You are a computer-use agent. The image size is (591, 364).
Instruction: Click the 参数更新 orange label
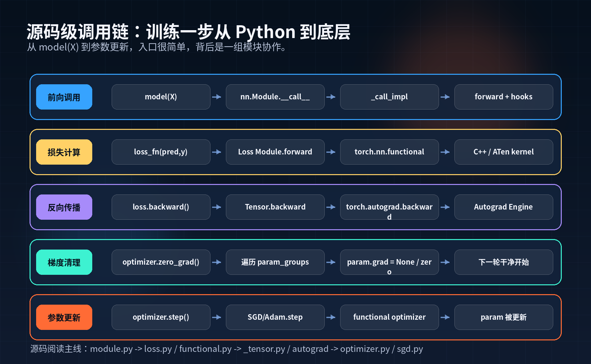tap(64, 317)
